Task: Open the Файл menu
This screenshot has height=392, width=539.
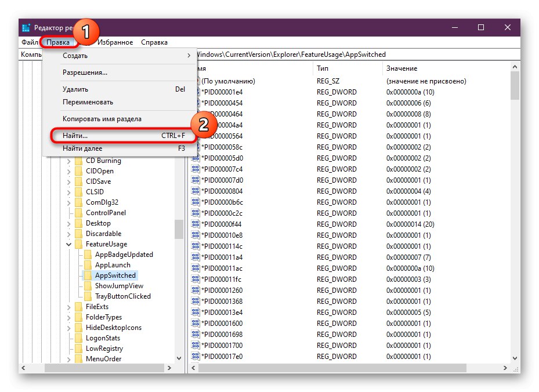Action: [30, 42]
